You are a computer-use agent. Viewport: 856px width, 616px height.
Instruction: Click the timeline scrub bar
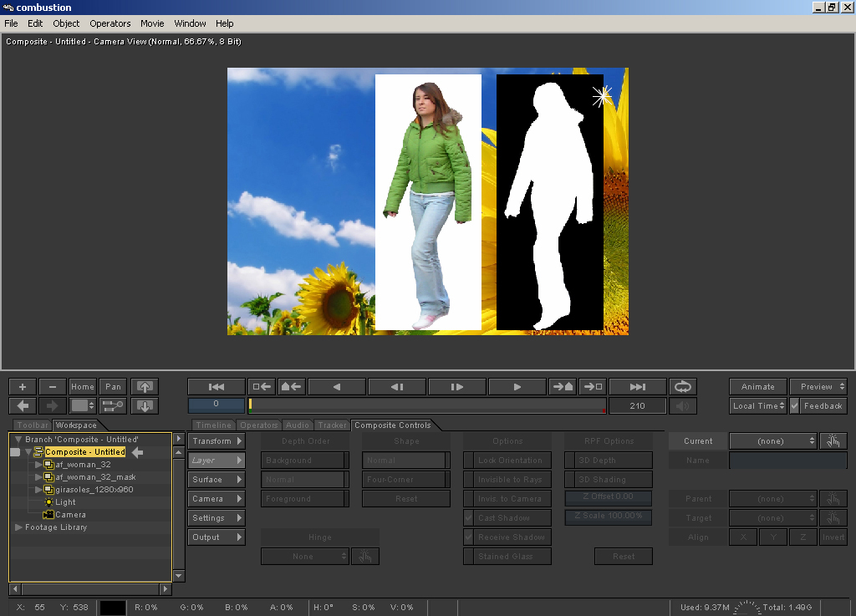click(x=427, y=405)
